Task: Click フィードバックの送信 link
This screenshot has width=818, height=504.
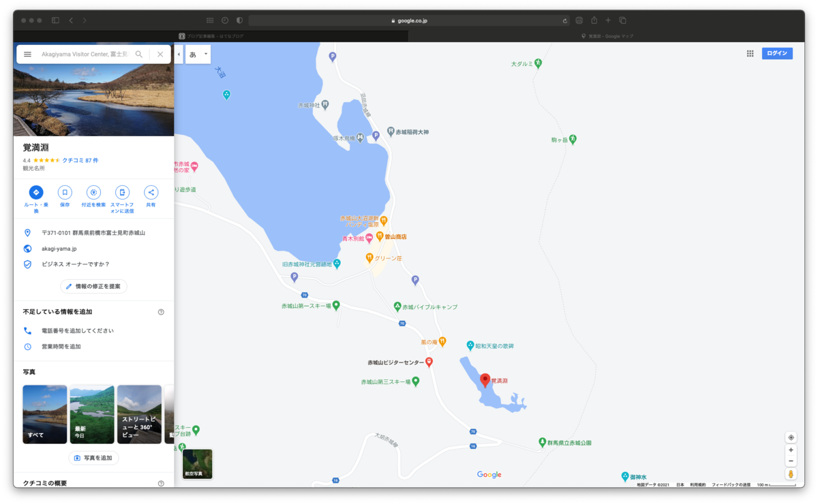Action: click(731, 484)
